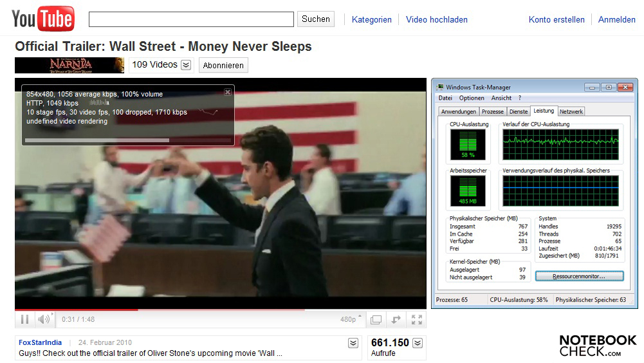
Task: Switch to the Prozesse tab
Action: [x=492, y=111]
